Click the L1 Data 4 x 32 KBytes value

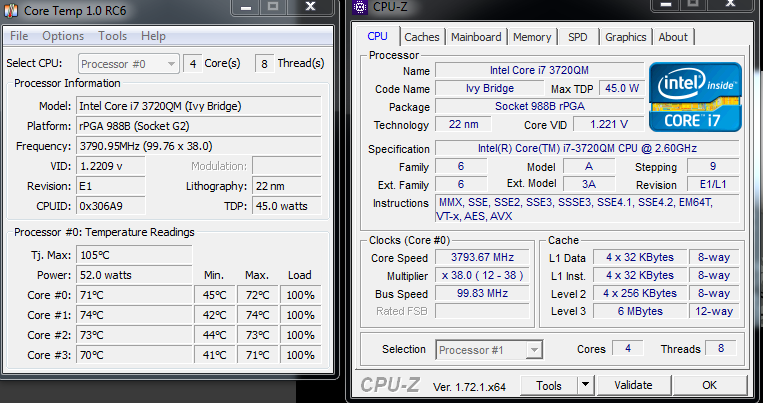[x=639, y=257]
